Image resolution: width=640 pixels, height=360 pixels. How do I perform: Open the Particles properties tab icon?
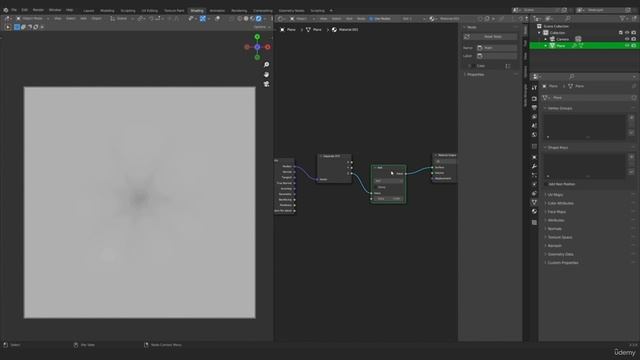click(x=534, y=176)
